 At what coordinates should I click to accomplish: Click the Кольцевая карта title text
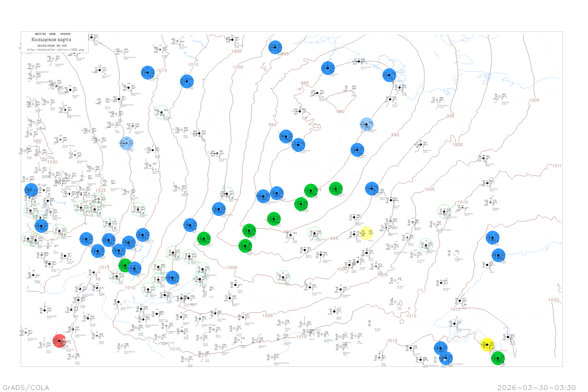point(51,40)
